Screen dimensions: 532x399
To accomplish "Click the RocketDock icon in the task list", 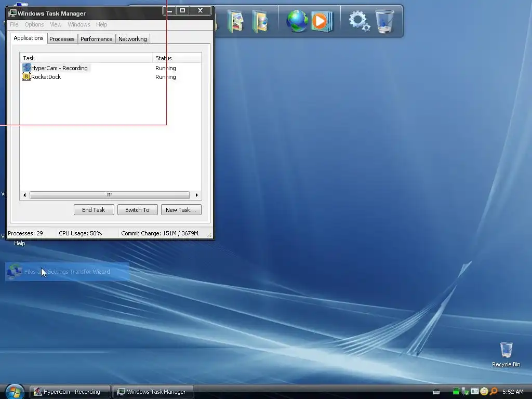I will pos(26,77).
